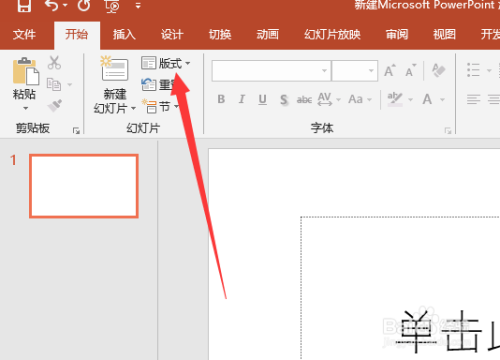Image resolution: width=500 pixels, height=360 pixels.
Task: Undo the last action
Action: (52, 6)
